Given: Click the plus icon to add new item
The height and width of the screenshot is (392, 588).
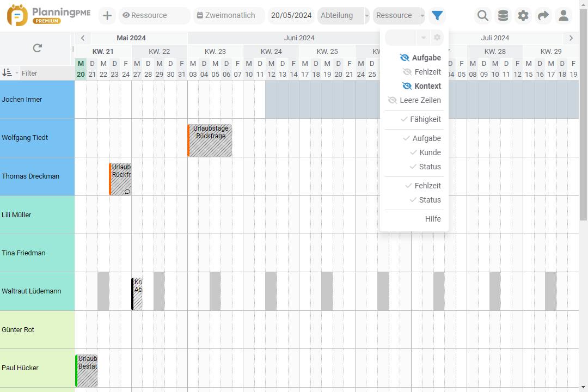Looking at the screenshot, I should (x=107, y=16).
